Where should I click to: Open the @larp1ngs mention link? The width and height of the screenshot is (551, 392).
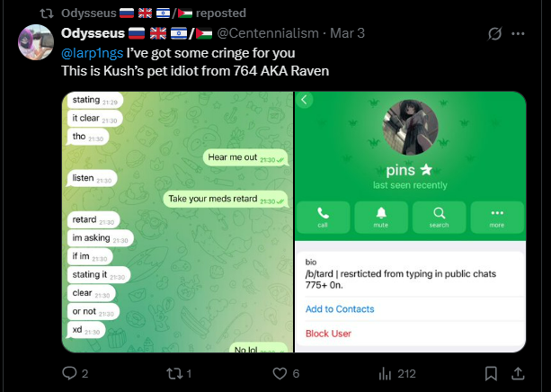pyautogui.click(x=92, y=53)
